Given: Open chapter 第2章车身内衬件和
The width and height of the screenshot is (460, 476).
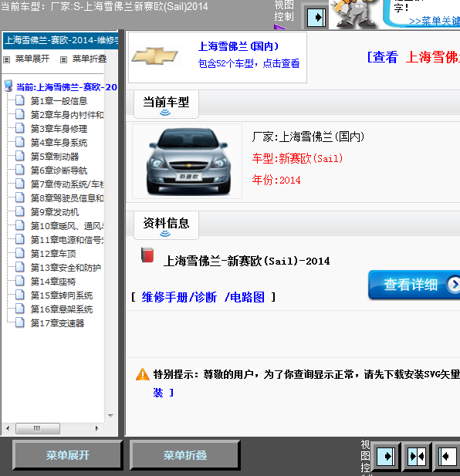Looking at the screenshot, I should click(x=67, y=115).
